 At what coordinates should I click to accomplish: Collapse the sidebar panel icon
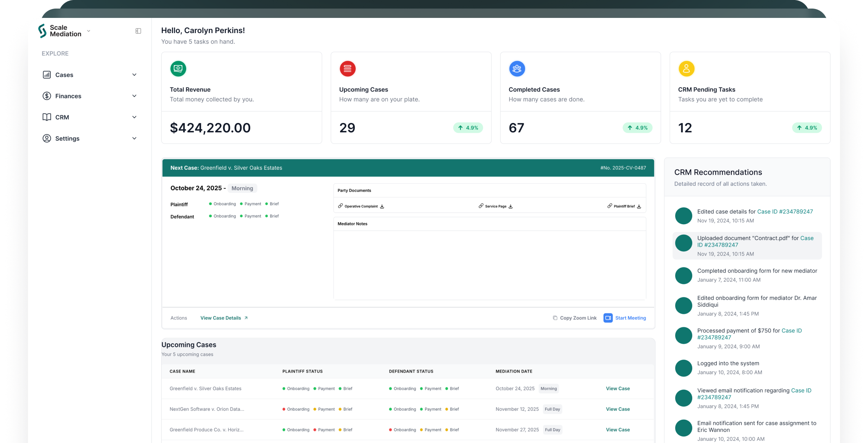pyautogui.click(x=138, y=31)
